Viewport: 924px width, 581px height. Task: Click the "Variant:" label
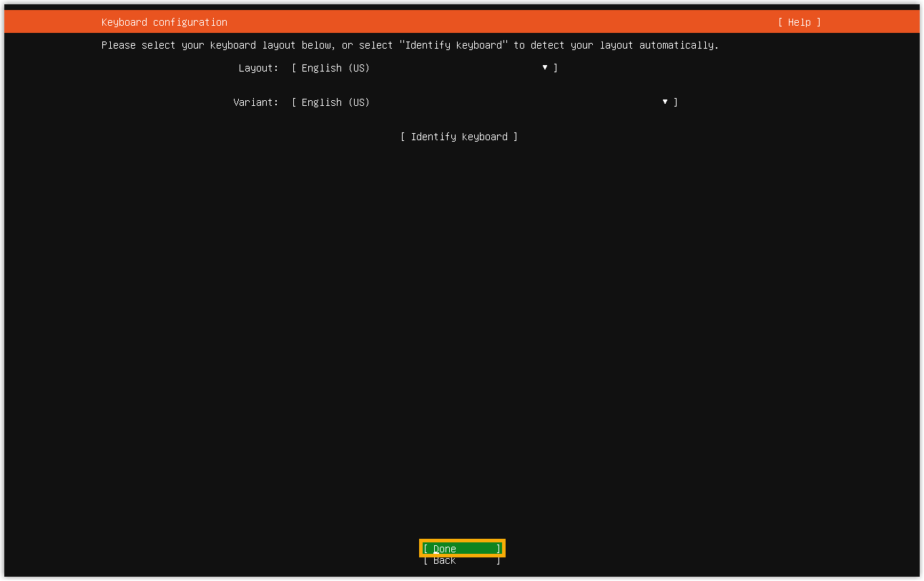coord(255,102)
